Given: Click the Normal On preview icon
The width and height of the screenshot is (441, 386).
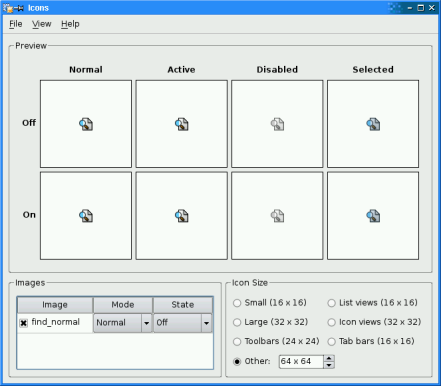Looking at the screenshot, I should [86, 216].
